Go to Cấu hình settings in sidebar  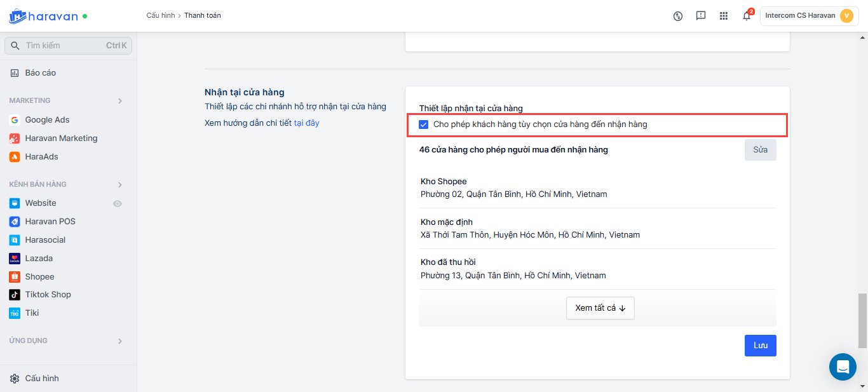42,379
